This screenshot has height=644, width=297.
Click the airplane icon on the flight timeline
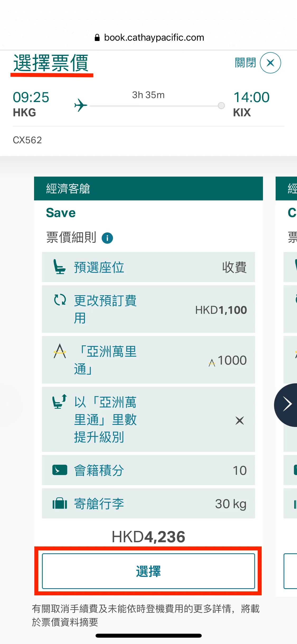[81, 105]
